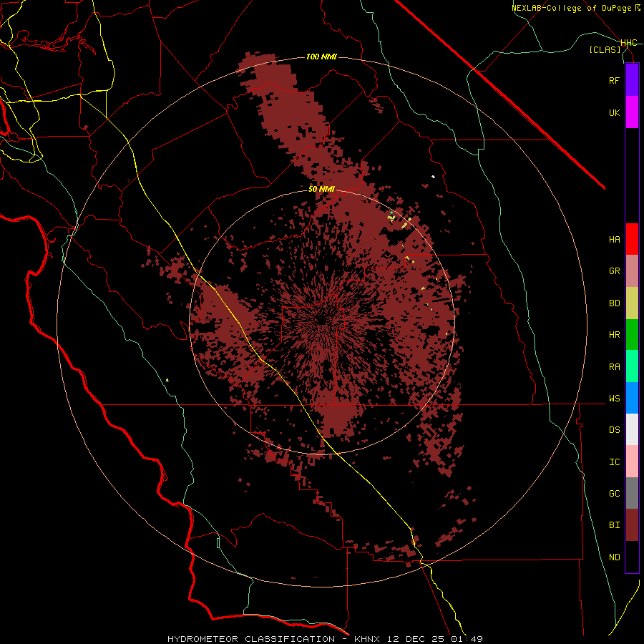Click the UK legend label
Screen dimensions: 644x644
614,112
